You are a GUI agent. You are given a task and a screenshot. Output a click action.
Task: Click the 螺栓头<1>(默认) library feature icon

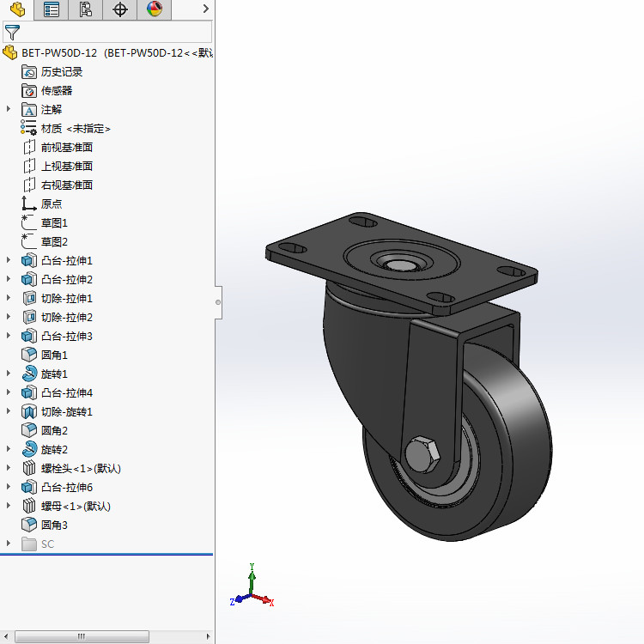pyautogui.click(x=29, y=468)
